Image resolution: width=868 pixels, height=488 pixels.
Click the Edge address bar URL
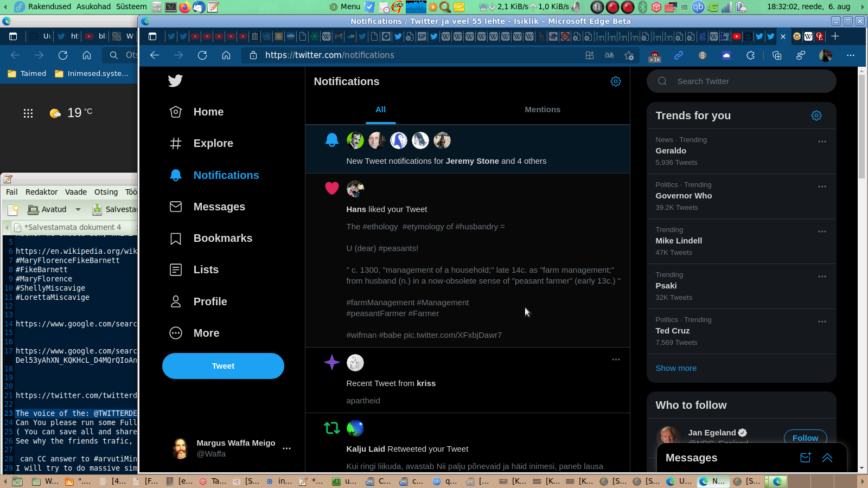pyautogui.click(x=330, y=55)
